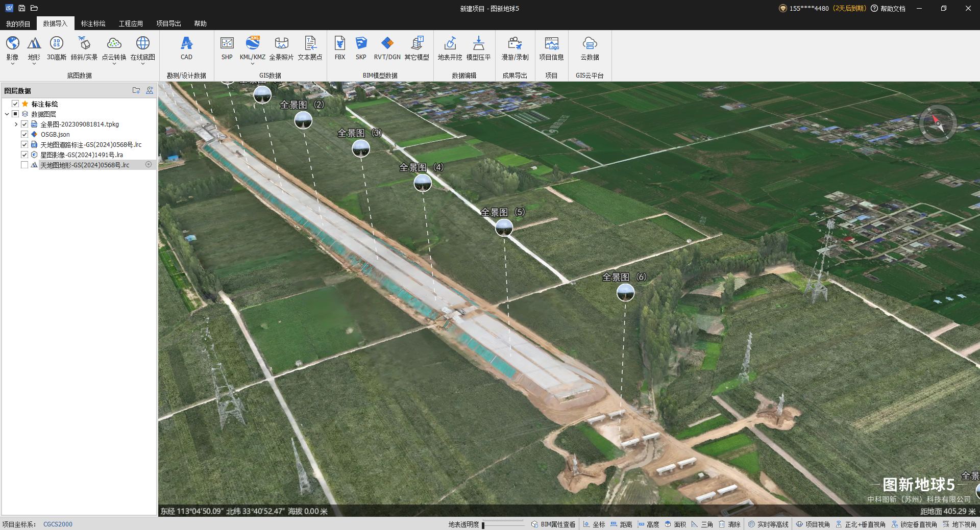Open the 项目导出 ribbon tab
Viewport: 980px width, 530px height.
pyautogui.click(x=168, y=23)
